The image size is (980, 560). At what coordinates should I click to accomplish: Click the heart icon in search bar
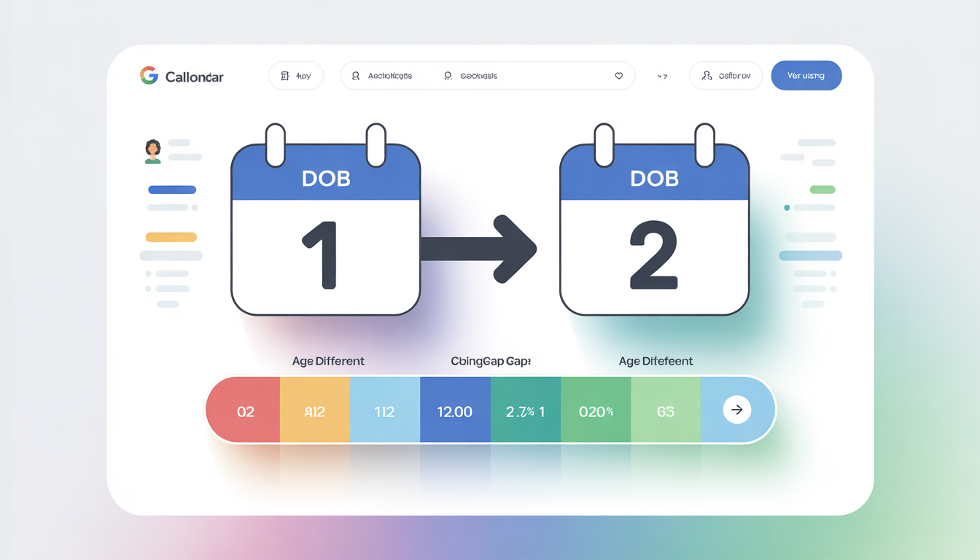point(619,76)
